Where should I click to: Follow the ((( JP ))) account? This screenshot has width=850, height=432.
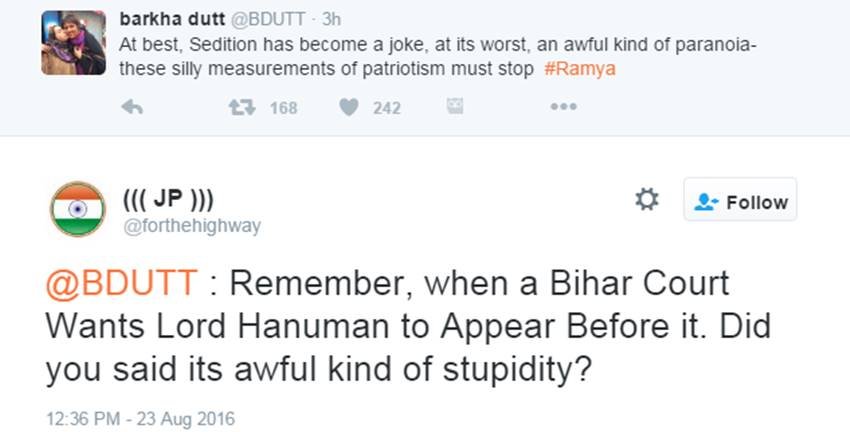(740, 201)
